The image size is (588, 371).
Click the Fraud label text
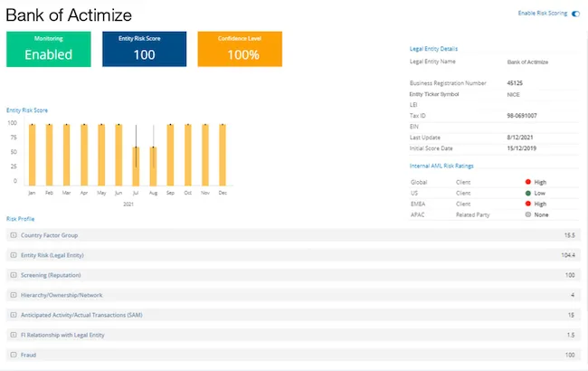tap(29, 355)
